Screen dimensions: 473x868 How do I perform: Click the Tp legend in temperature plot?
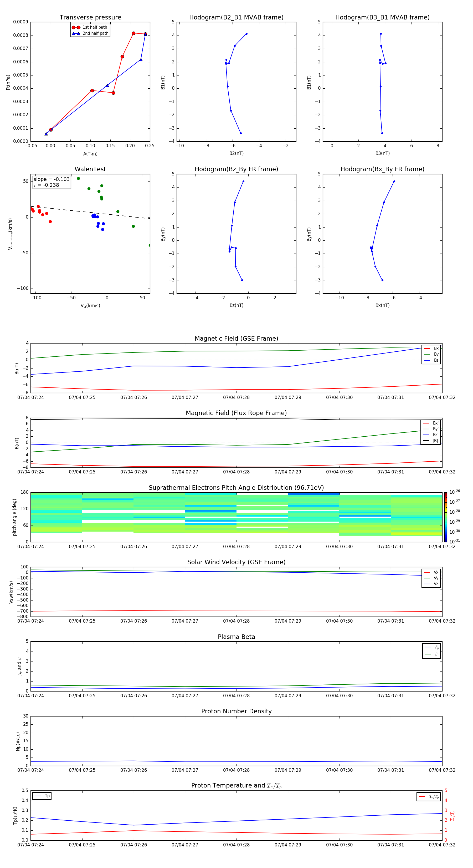tap(42, 796)
